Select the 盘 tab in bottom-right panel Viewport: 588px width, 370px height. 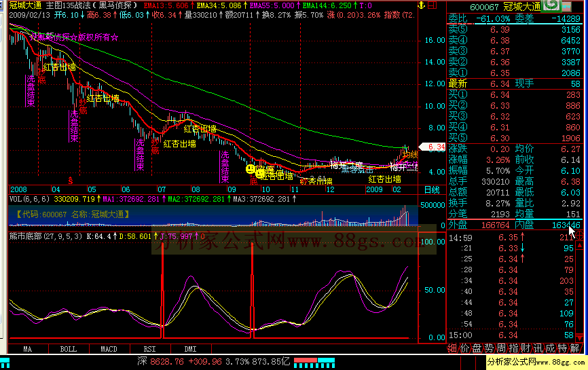477,348
